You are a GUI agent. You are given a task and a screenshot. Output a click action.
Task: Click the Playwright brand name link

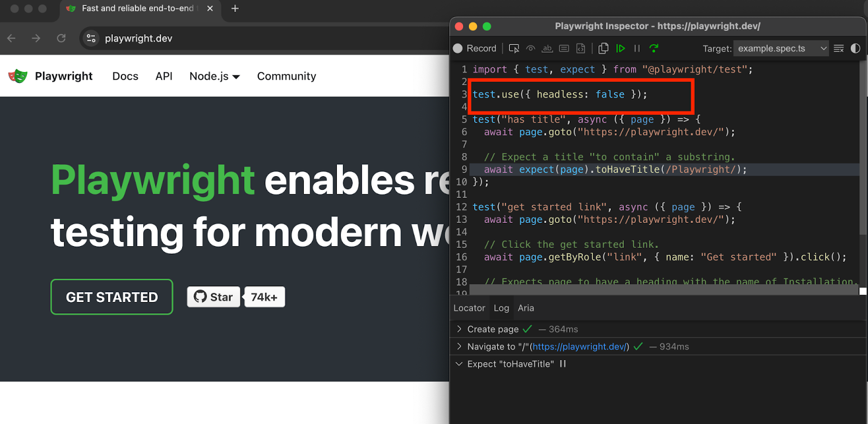[64, 76]
